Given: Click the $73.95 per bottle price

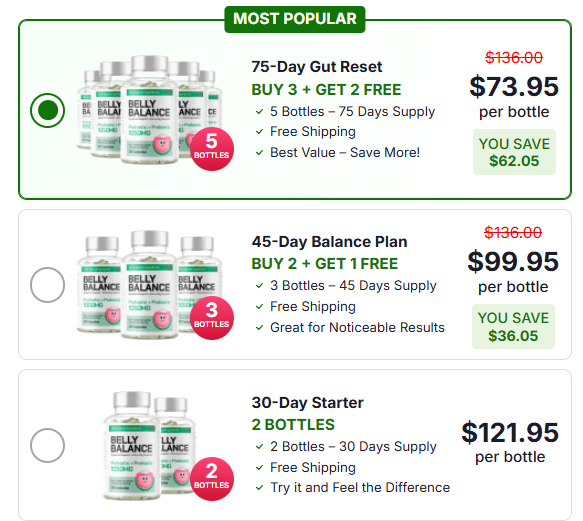Looking at the screenshot, I should coord(514,97).
